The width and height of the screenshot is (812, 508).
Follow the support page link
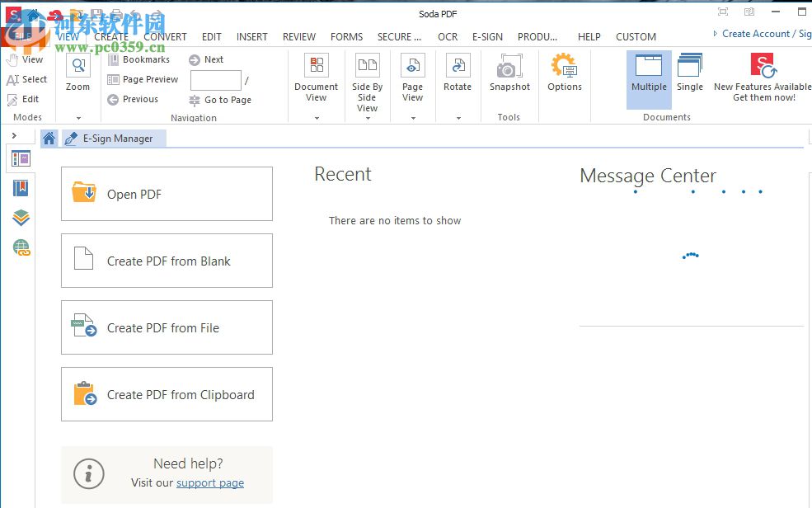pyautogui.click(x=210, y=482)
